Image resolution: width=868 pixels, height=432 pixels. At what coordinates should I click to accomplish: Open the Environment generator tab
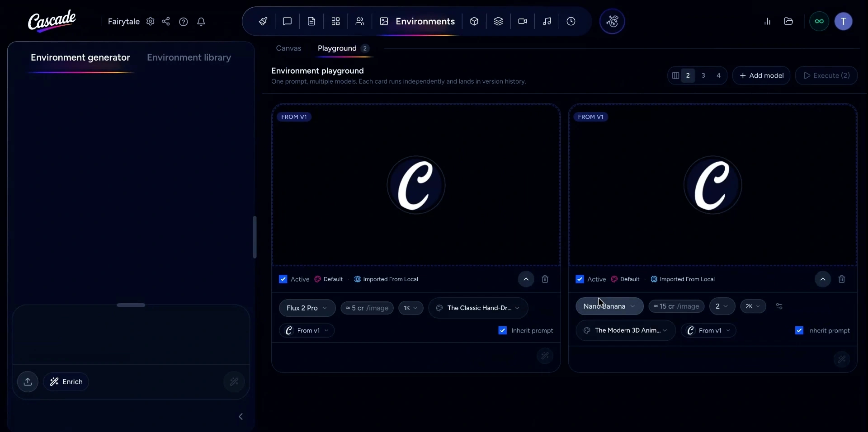pos(80,57)
